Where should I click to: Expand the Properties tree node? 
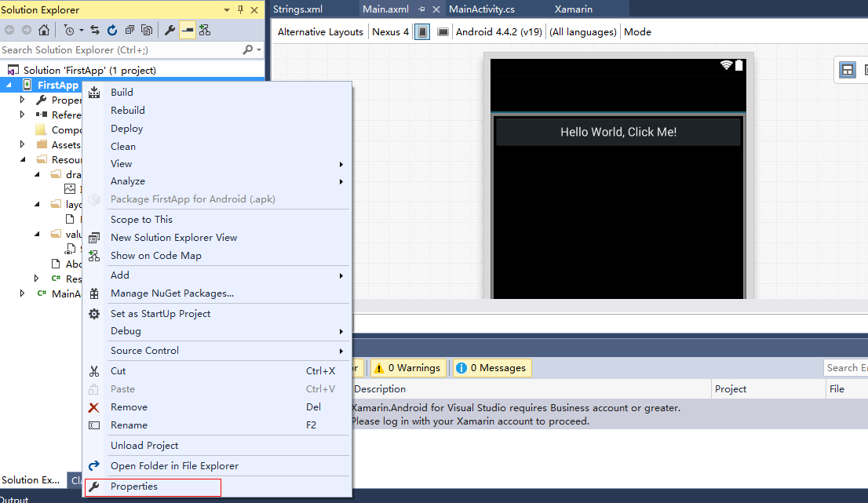(22, 100)
